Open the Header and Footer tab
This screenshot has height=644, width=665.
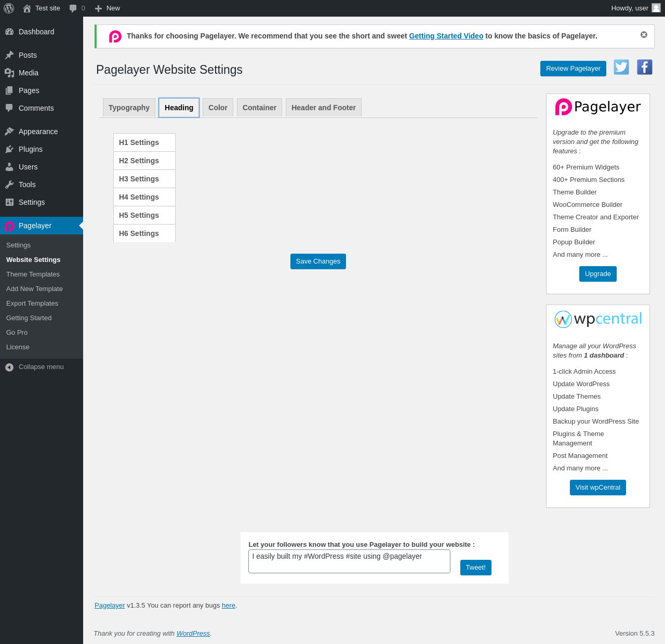tap(324, 108)
